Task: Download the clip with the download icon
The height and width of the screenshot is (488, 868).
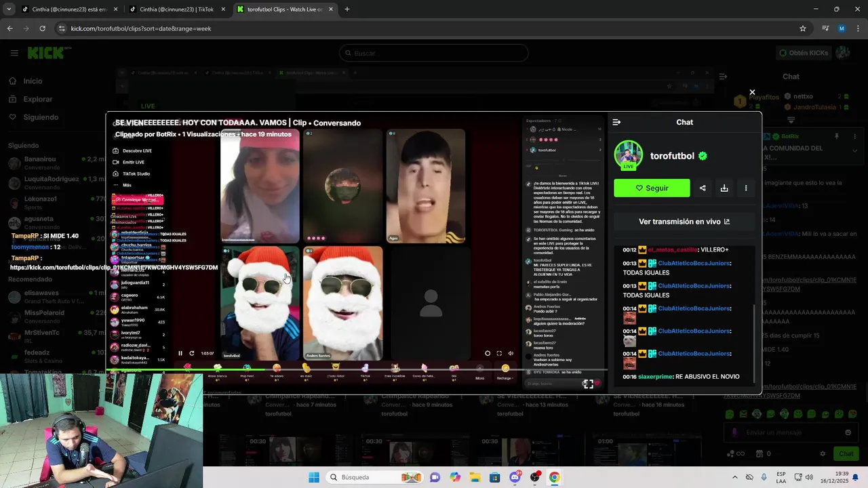Action: 724,188
